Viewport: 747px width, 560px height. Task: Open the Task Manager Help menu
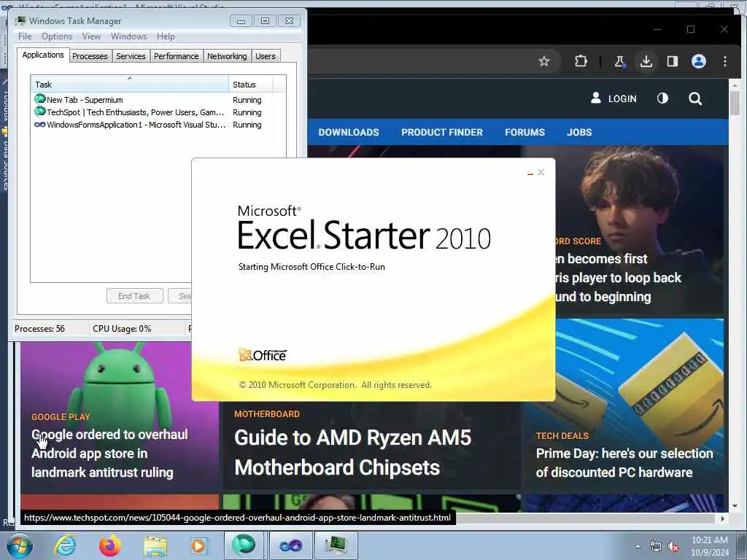click(166, 36)
